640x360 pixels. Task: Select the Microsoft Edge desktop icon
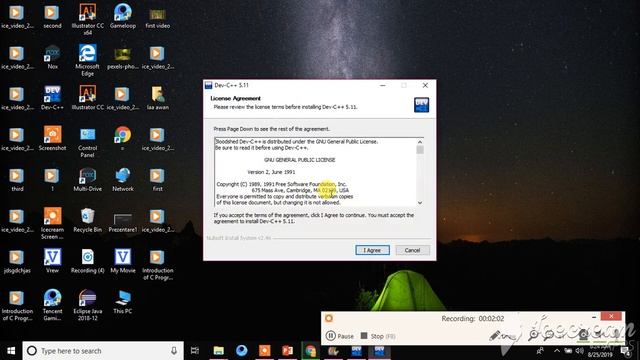coord(87,60)
